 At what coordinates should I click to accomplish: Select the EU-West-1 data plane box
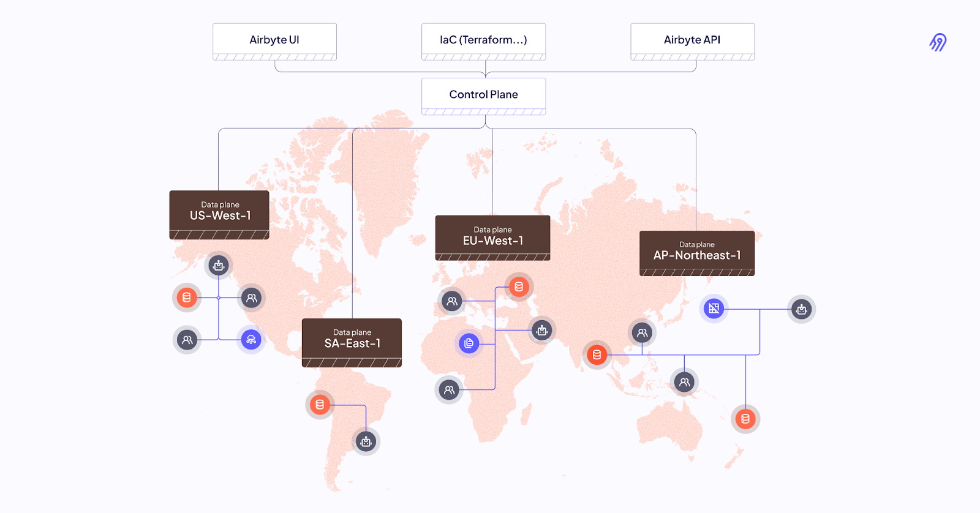tap(492, 238)
